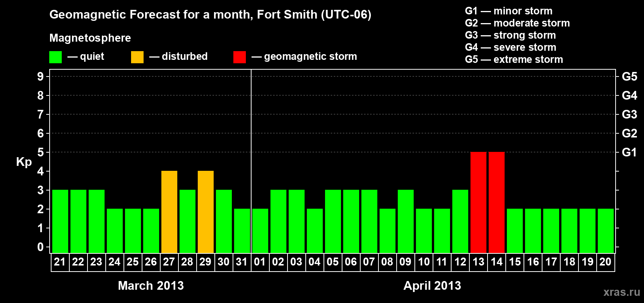Click the Kp axis label

(24, 162)
